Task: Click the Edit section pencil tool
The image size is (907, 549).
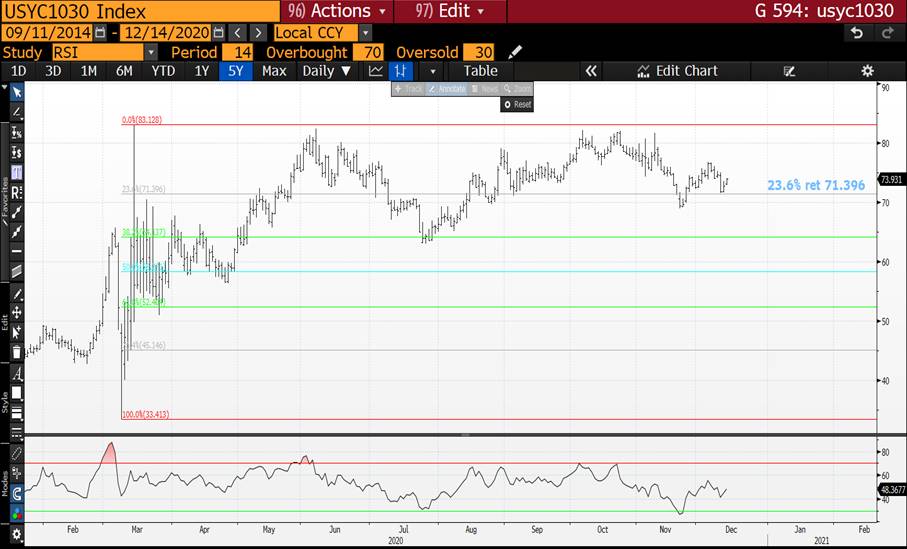Action: click(x=17, y=294)
